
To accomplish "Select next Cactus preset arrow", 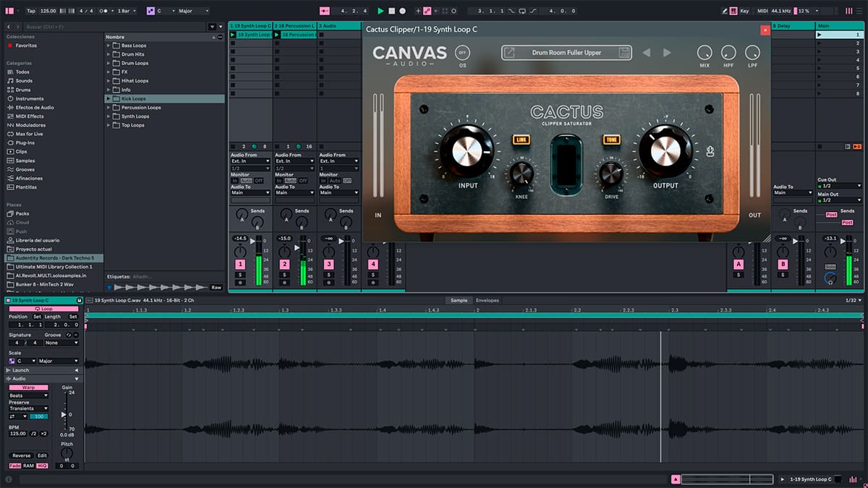I will (667, 53).
